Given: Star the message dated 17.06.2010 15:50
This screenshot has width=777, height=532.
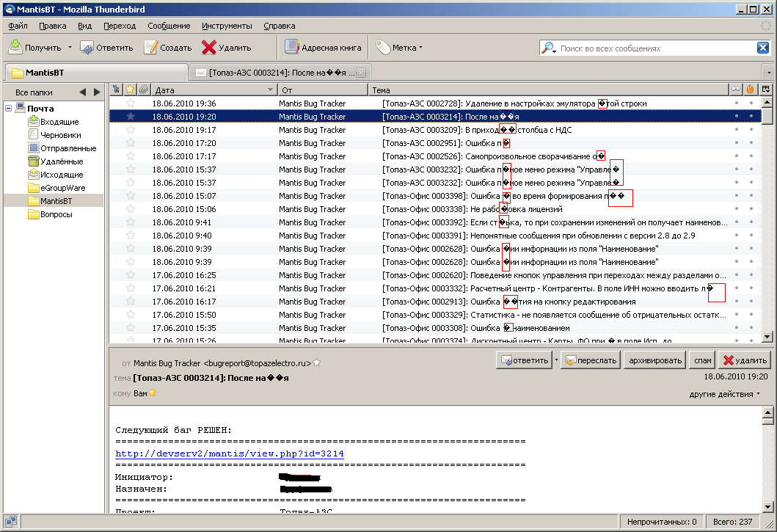Looking at the screenshot, I should point(131,315).
